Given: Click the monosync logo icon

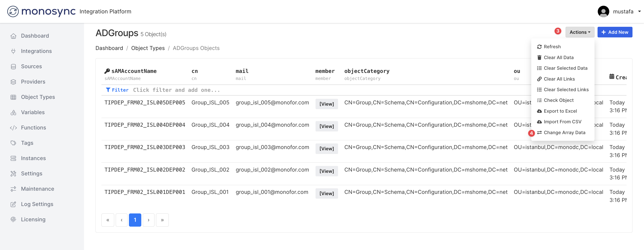Looking at the screenshot, I should pyautogui.click(x=13, y=11).
